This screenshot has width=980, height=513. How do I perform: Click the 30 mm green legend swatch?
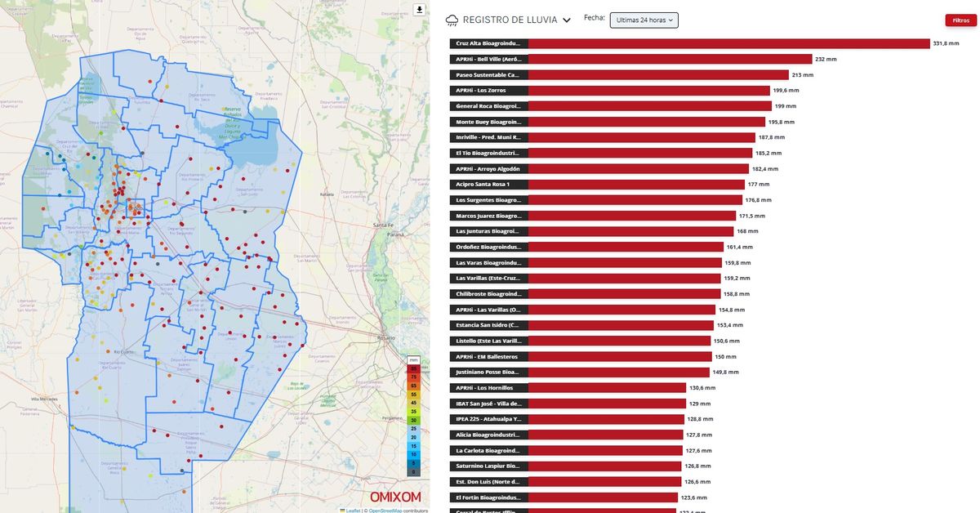pos(414,420)
